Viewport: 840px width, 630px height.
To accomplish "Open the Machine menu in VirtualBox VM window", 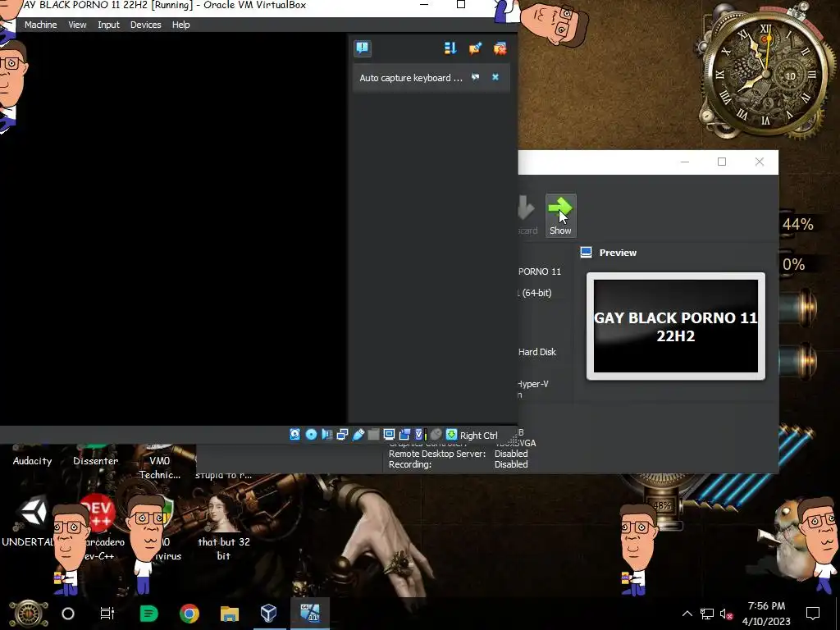I will 41,25.
